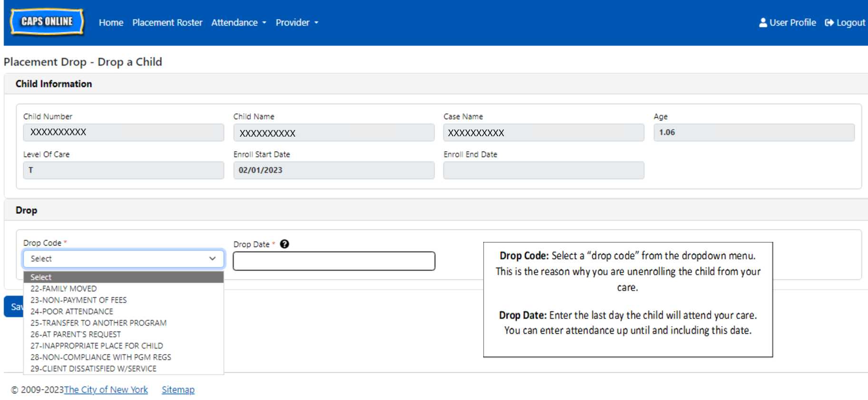Open Placement Roster from navigation
Image resolution: width=868 pixels, height=400 pixels.
click(x=167, y=22)
